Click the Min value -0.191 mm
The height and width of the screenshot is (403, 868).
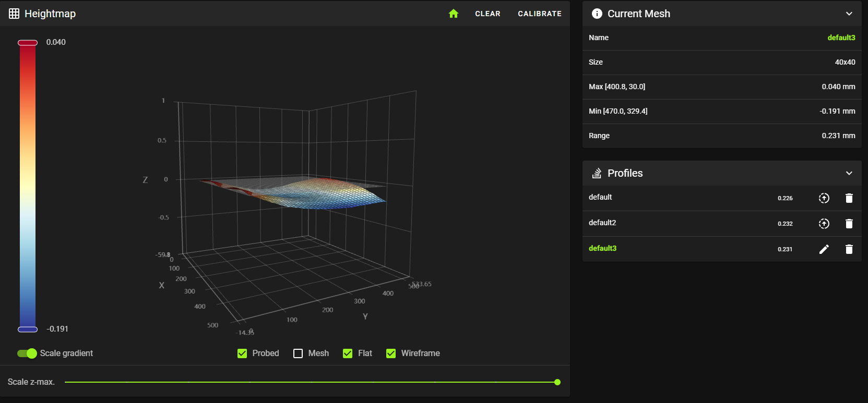(x=837, y=111)
